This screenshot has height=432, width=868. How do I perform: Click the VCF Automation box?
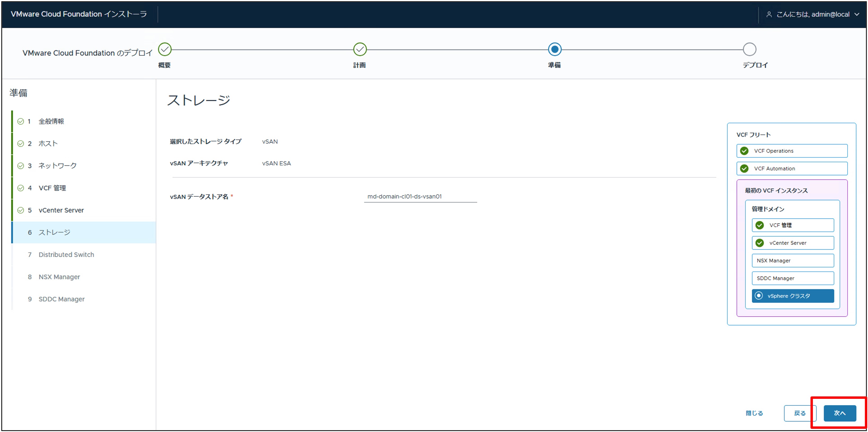(792, 169)
